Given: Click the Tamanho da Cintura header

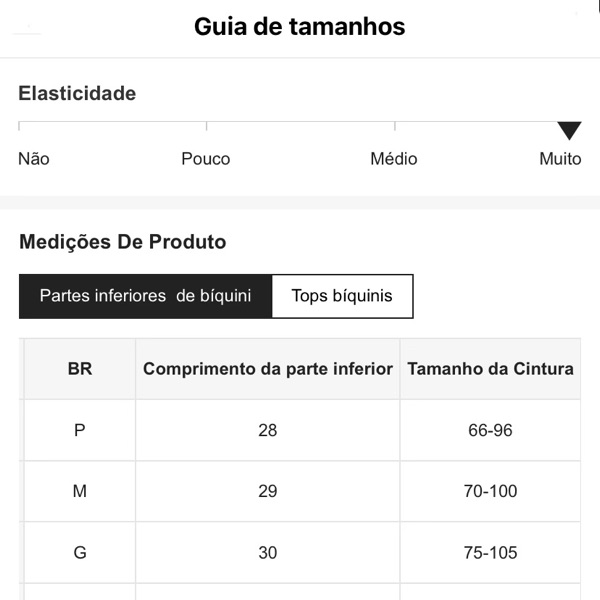Looking at the screenshot, I should coord(490,369).
